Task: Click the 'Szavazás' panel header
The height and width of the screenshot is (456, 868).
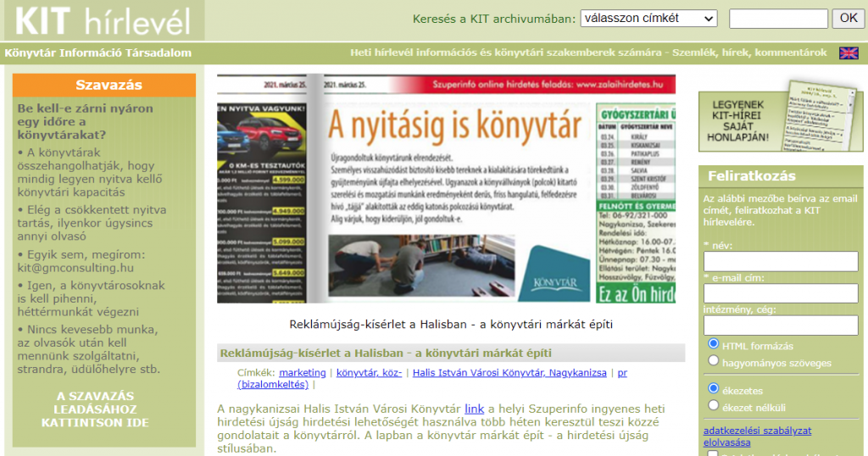Action: coord(104,86)
